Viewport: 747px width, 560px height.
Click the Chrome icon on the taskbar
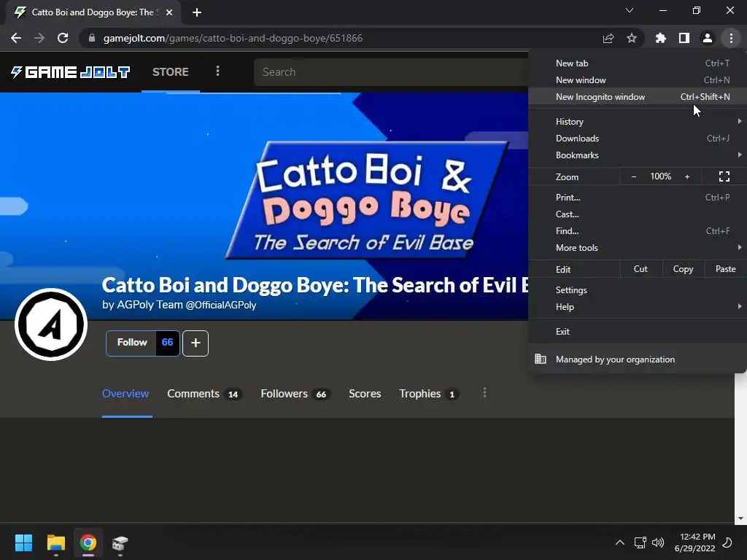88,542
